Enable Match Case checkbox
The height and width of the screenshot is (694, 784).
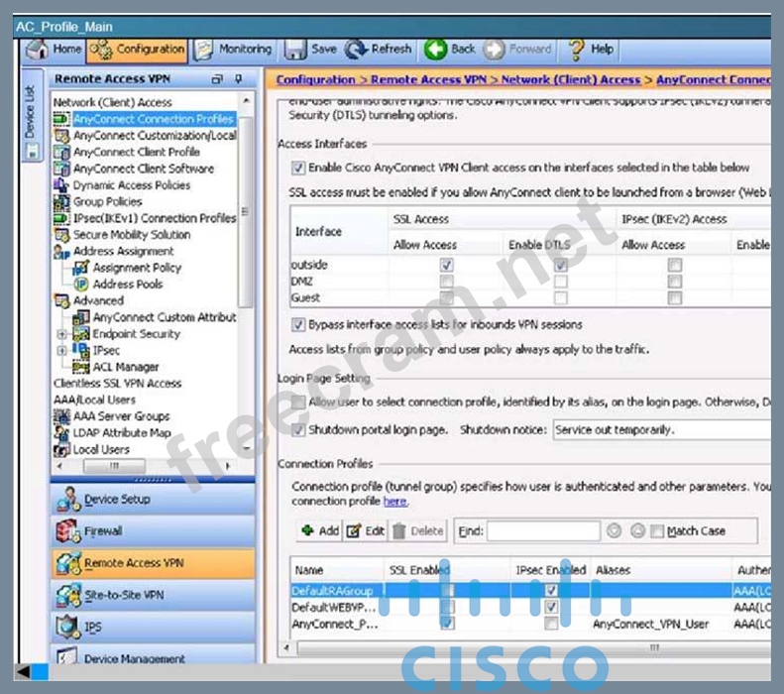658,531
